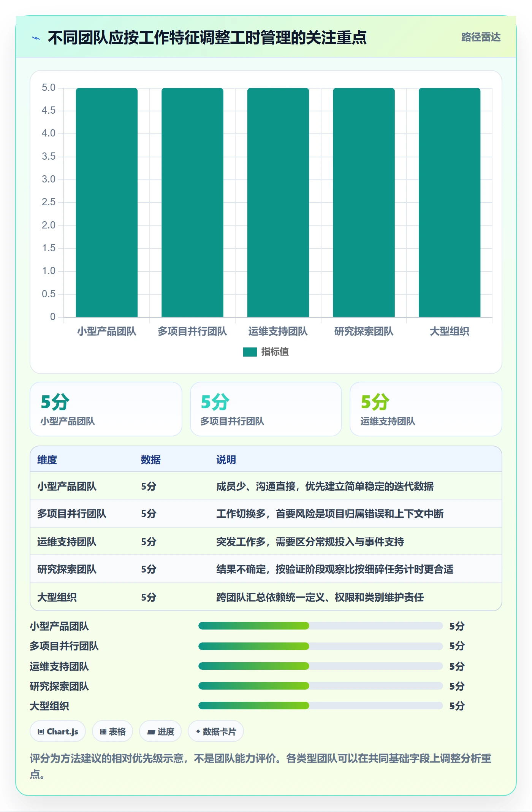Click 小型产品团队 in the table's first column
Screen dimensions: 532x812
(67, 486)
